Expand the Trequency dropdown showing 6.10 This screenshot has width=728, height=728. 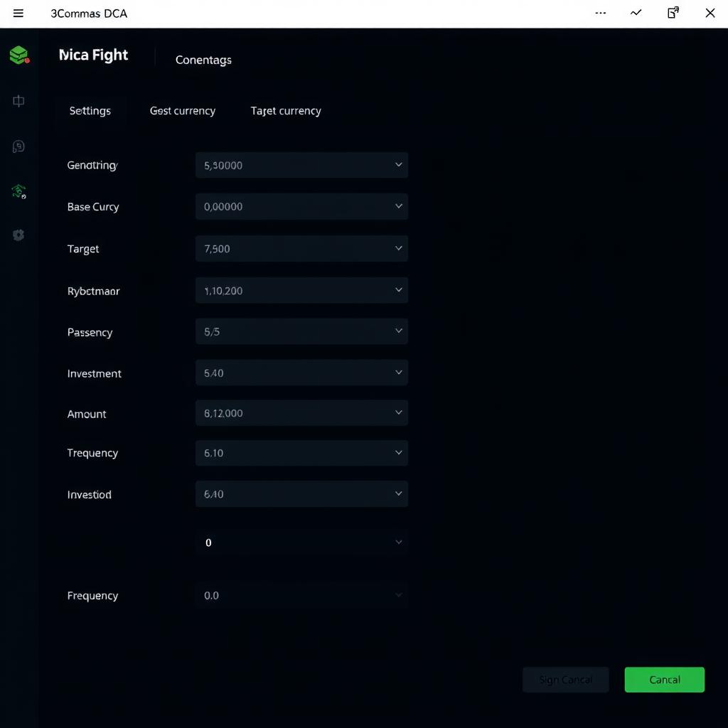click(x=301, y=453)
